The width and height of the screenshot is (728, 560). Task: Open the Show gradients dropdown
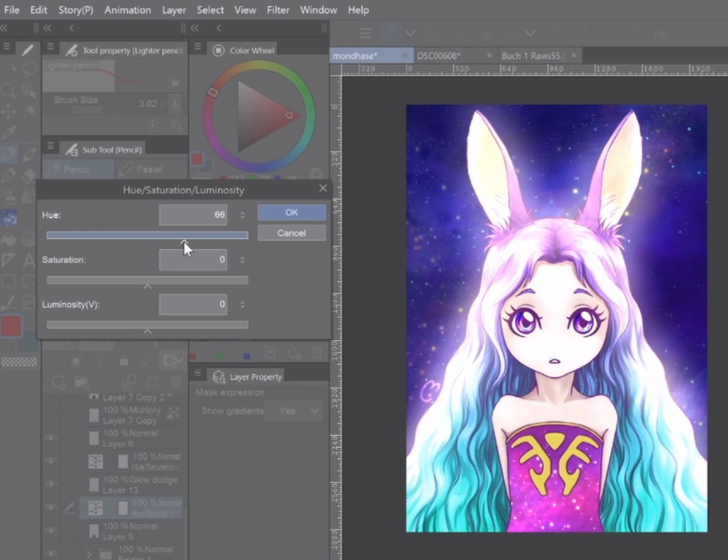coord(293,411)
